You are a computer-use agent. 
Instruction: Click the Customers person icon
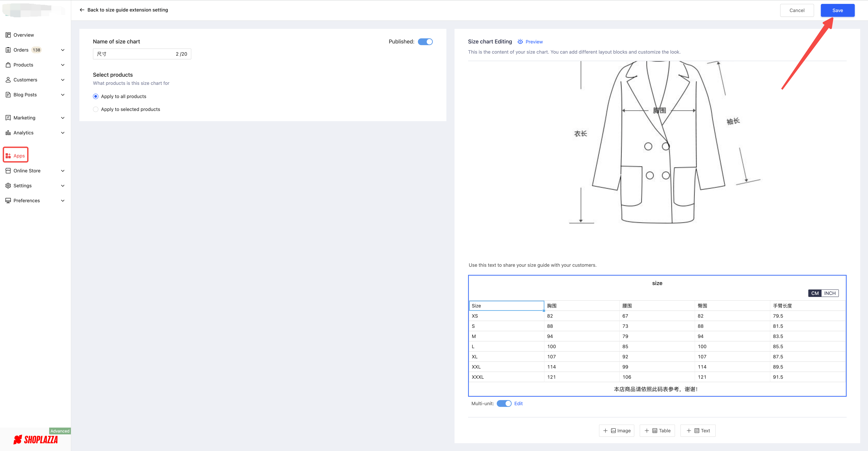point(8,80)
